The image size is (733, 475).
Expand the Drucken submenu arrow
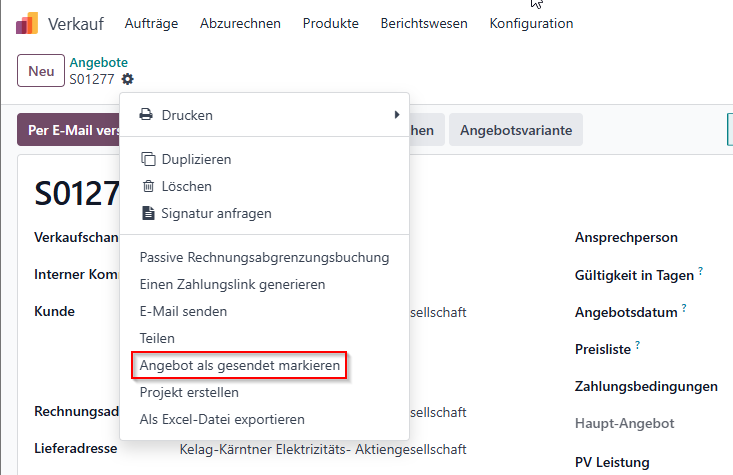click(x=397, y=115)
